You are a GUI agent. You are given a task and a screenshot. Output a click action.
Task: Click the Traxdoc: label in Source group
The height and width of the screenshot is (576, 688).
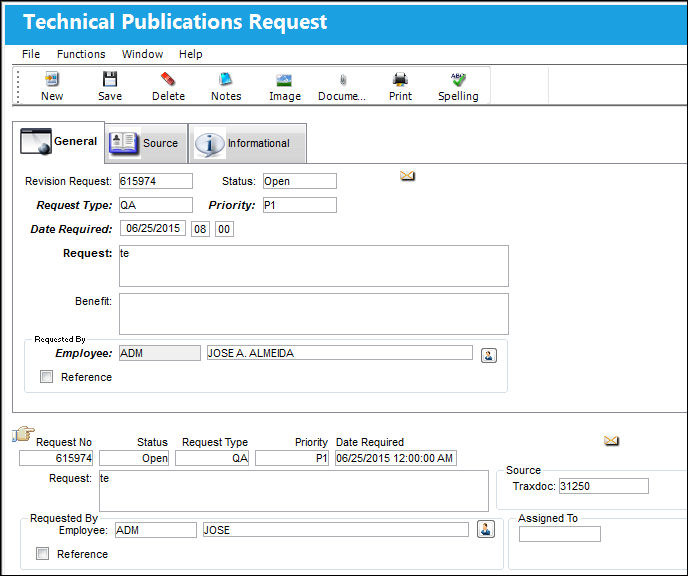click(x=534, y=486)
